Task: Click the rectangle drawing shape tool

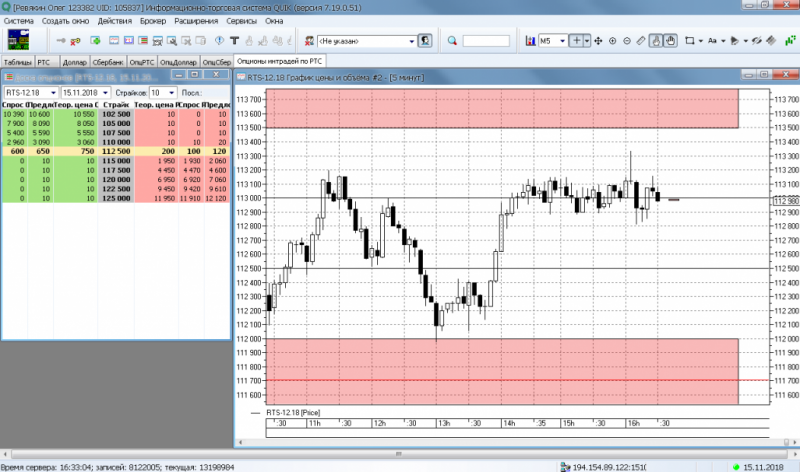Action: 690,41
